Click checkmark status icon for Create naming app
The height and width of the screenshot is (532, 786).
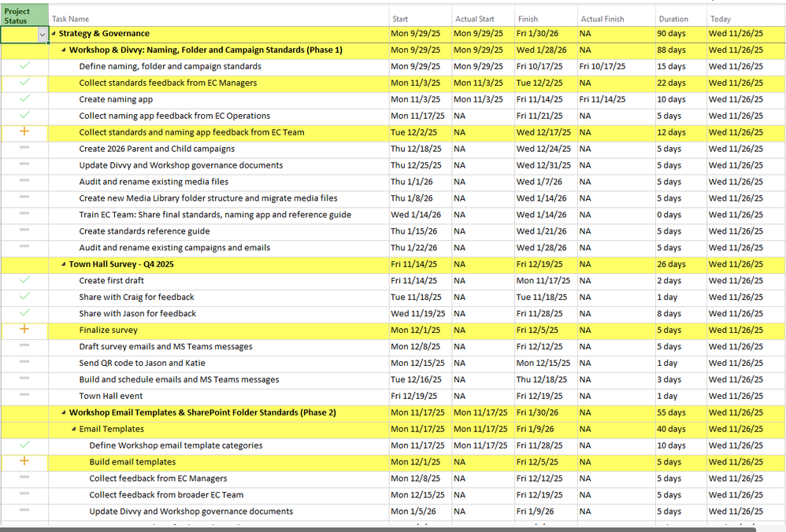tap(24, 98)
